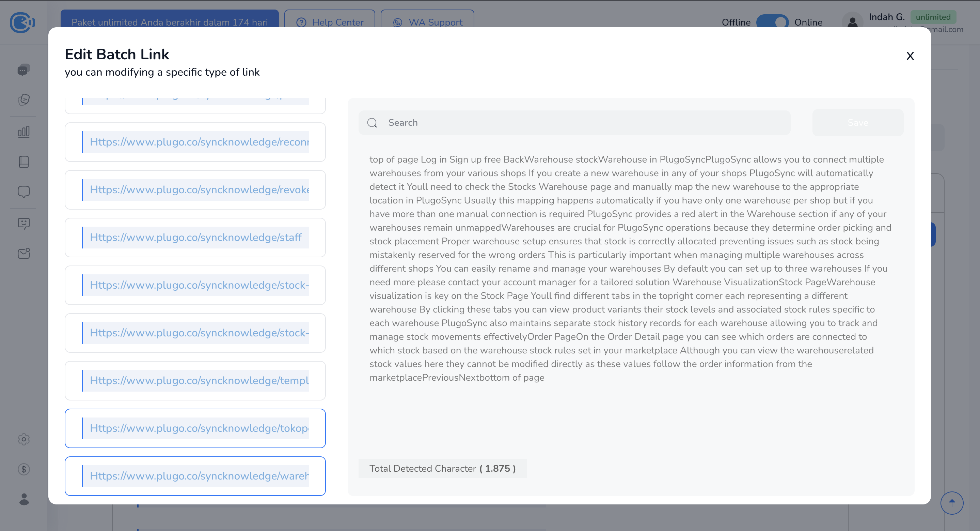Select the syncknowledge/wareh link entry
This screenshot has width=980, height=531.
[195, 476]
